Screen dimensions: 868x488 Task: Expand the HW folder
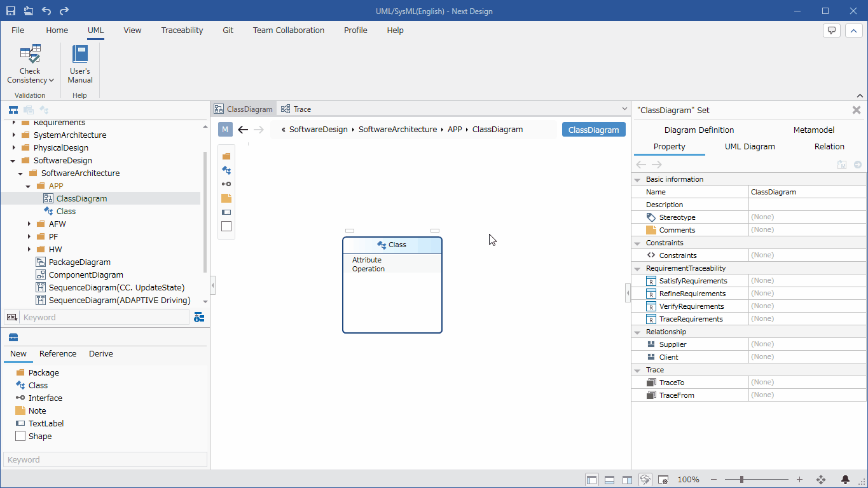[29, 249]
